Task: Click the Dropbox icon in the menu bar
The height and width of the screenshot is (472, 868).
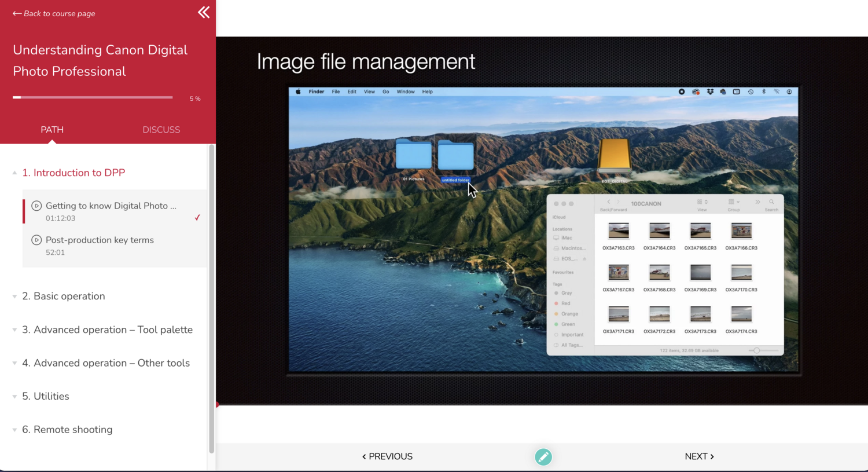Action: click(710, 92)
